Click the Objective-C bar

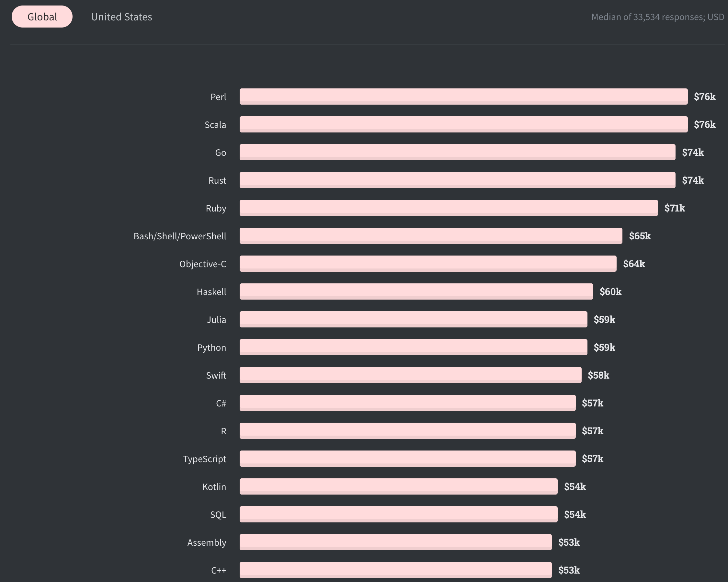[x=427, y=264]
